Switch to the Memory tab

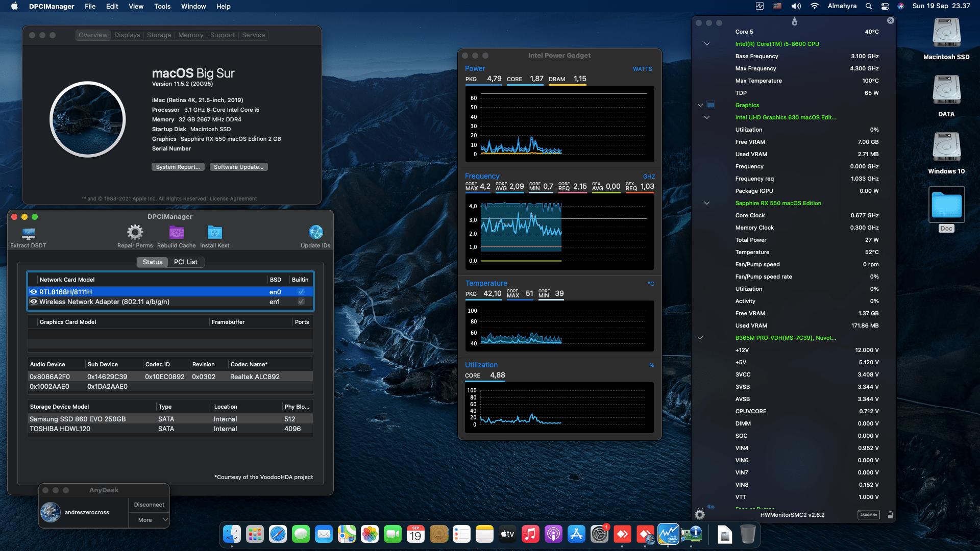[x=191, y=35]
